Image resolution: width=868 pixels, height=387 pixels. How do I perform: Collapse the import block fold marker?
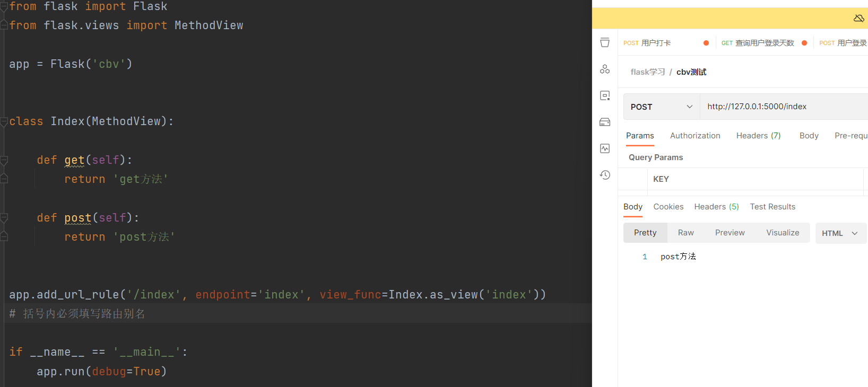click(4, 6)
